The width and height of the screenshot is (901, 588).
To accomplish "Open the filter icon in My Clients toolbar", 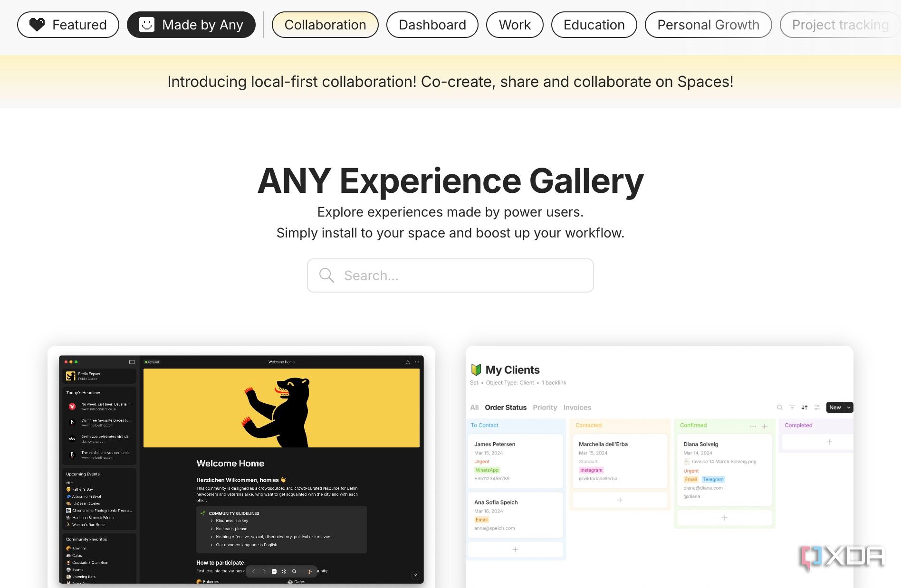I will tap(792, 408).
